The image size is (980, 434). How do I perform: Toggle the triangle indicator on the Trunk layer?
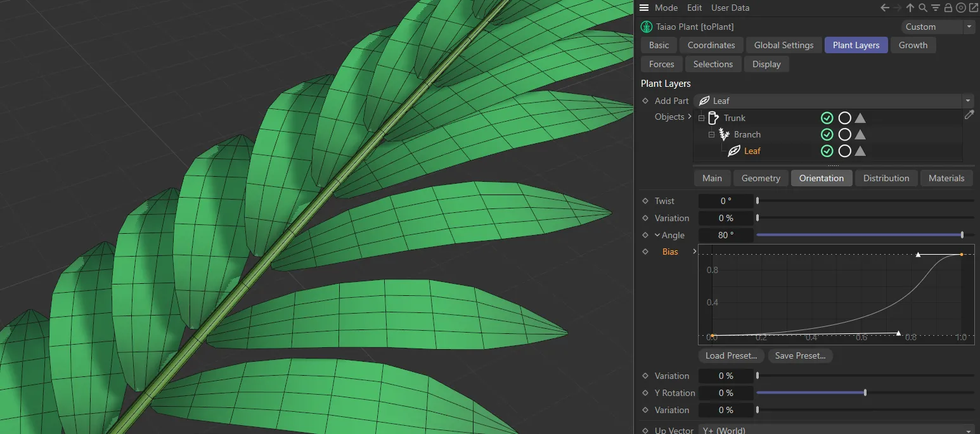tap(860, 118)
